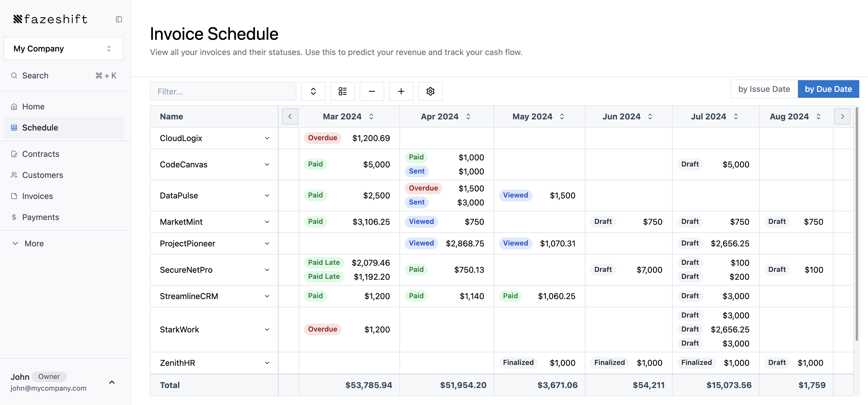Collapse the sidebar panel icon
This screenshot has height=405, width=868.
(x=119, y=19)
